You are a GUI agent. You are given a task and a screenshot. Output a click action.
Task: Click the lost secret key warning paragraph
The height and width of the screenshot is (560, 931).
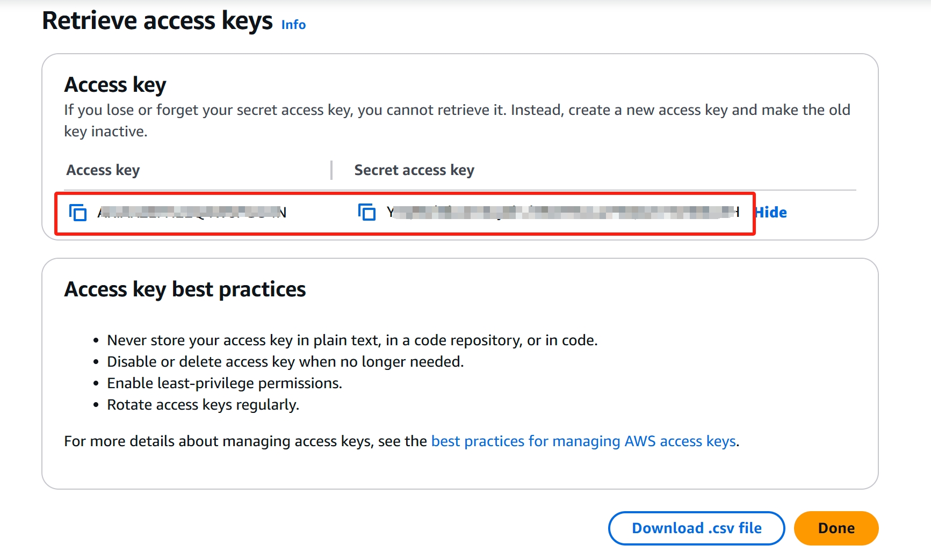point(457,120)
